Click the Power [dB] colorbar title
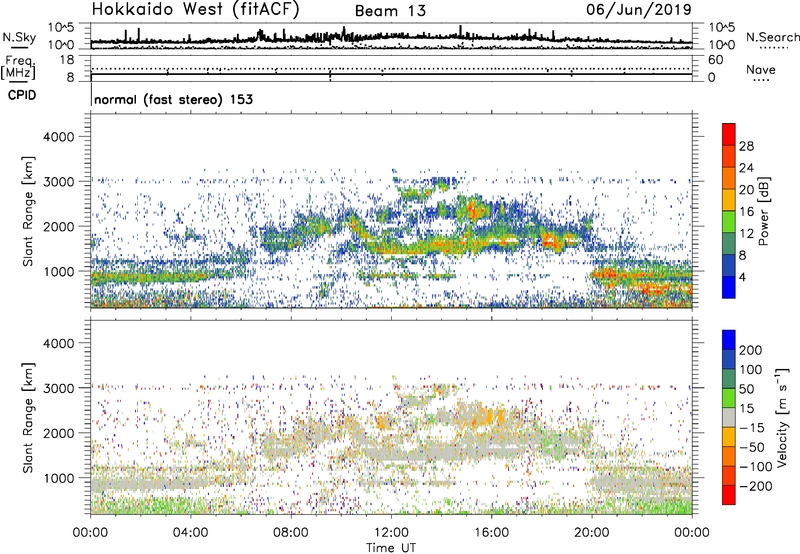Viewport: 800px width, 554px height. 763,211
